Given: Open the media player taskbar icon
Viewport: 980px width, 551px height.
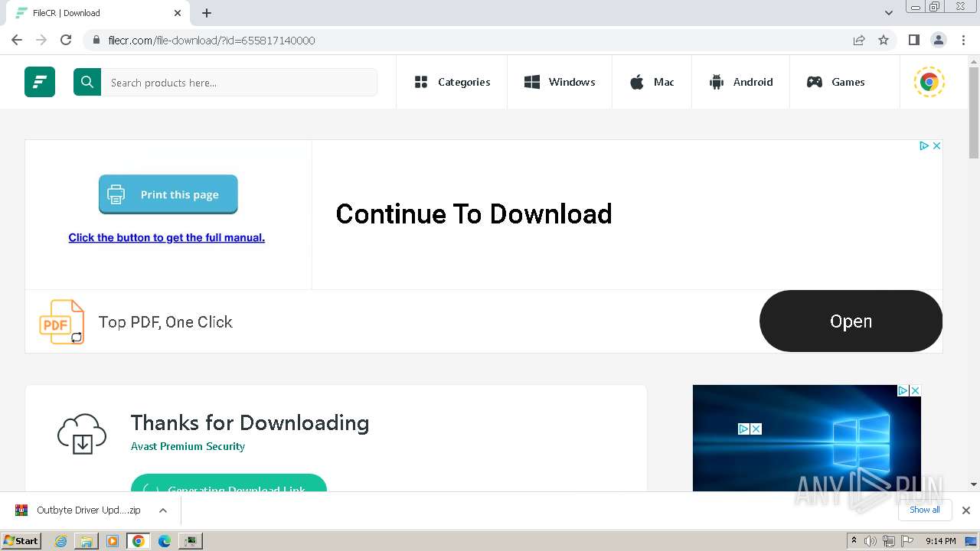Looking at the screenshot, I should (x=113, y=541).
